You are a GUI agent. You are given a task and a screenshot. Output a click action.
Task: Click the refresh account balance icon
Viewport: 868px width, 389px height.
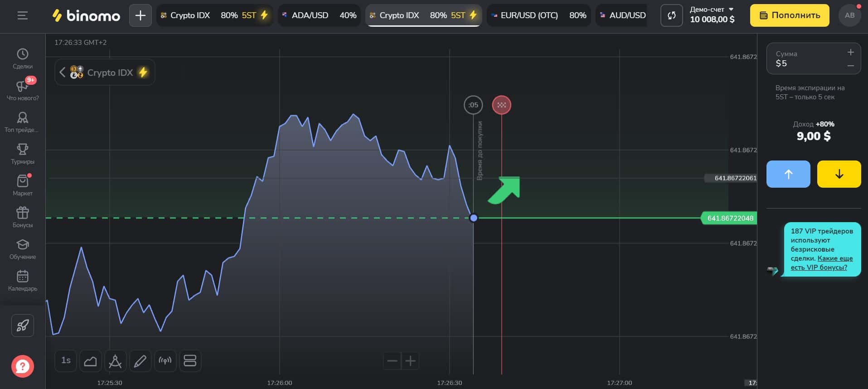(671, 15)
